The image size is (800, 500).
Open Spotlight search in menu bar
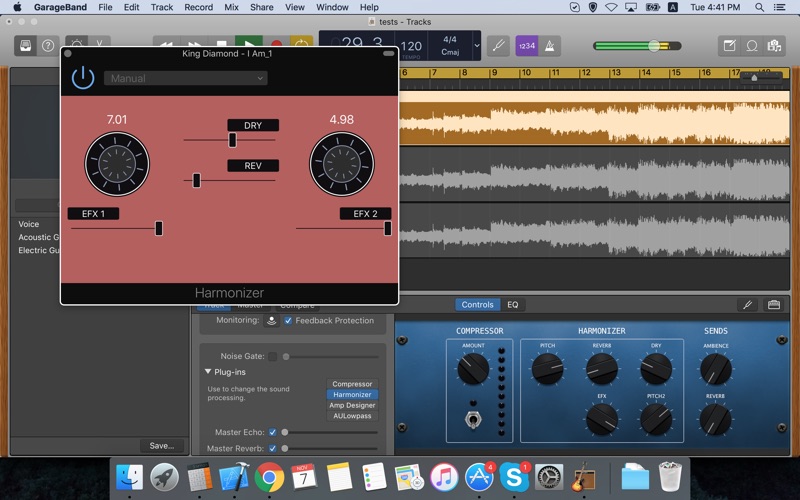coord(760,7)
